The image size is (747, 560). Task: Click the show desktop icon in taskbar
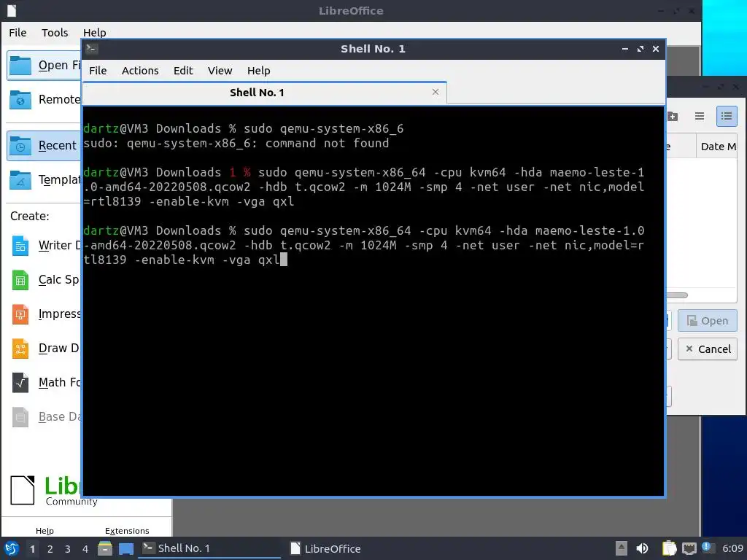(125, 548)
